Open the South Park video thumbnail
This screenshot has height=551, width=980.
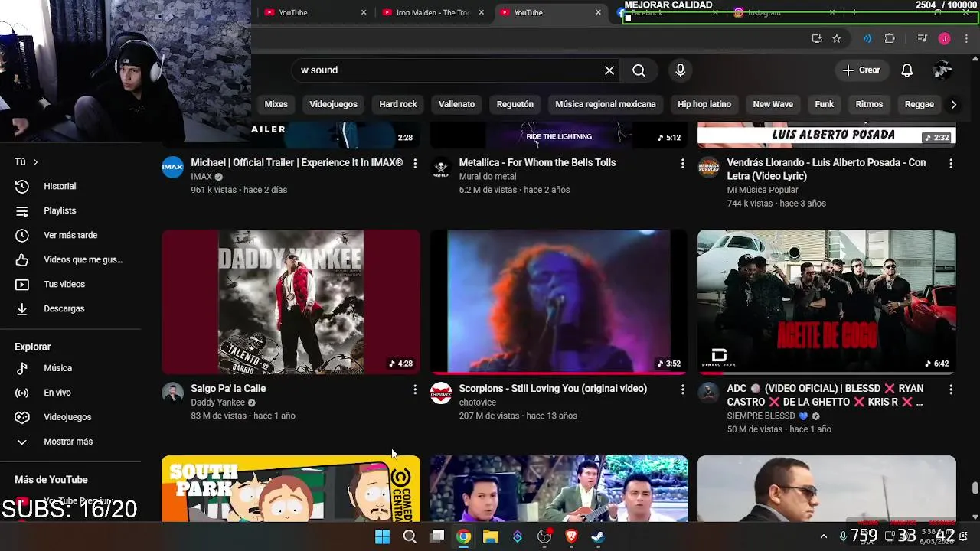(291, 488)
